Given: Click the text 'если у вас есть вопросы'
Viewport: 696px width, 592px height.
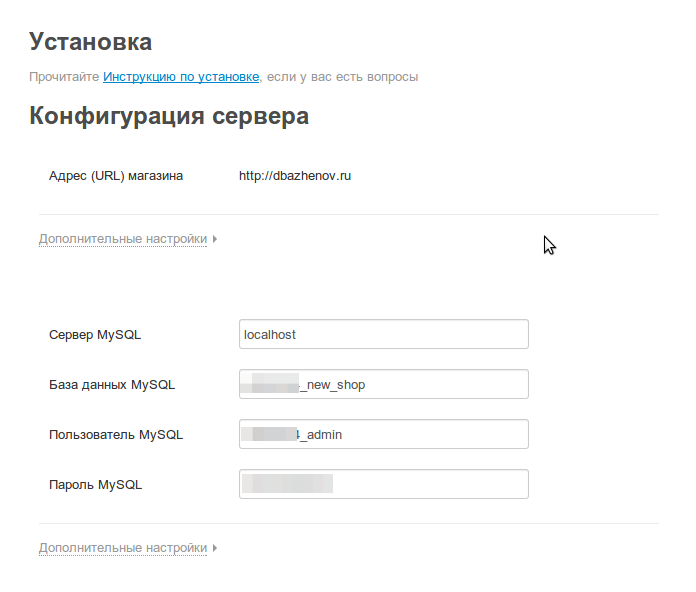Looking at the screenshot, I should 342,76.
